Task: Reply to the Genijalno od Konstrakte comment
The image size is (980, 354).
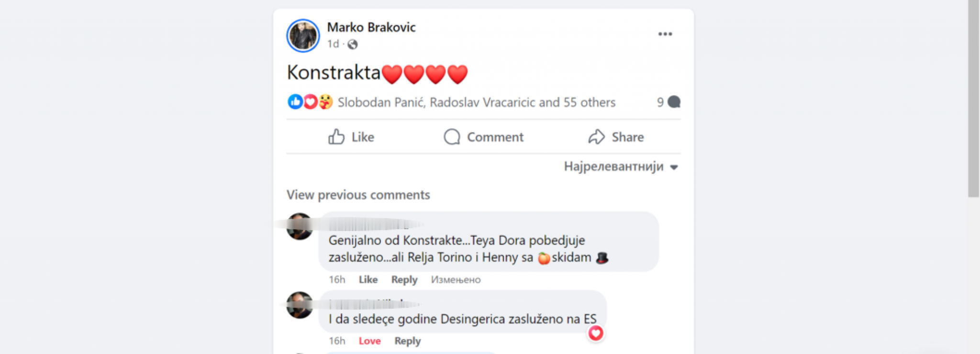Action: tap(404, 279)
